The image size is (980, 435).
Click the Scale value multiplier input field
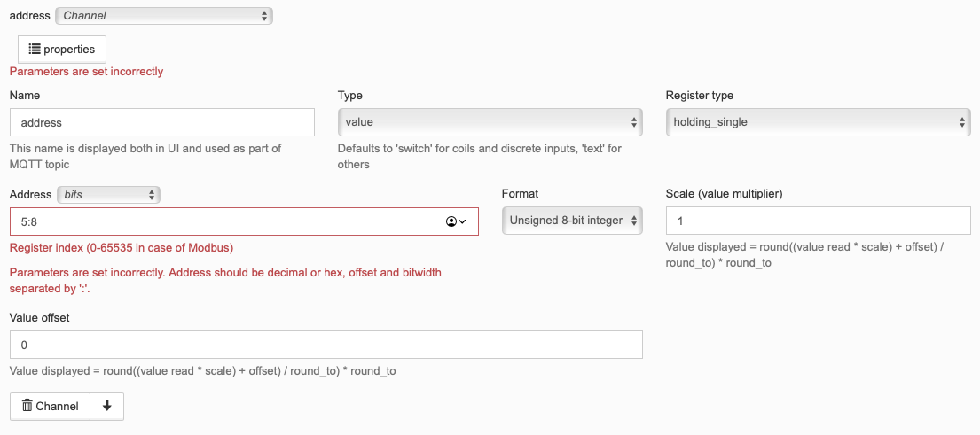pos(818,221)
